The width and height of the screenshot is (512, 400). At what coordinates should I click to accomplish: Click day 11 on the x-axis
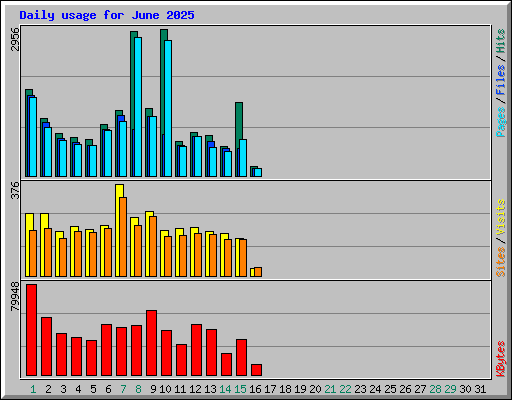[180, 389]
